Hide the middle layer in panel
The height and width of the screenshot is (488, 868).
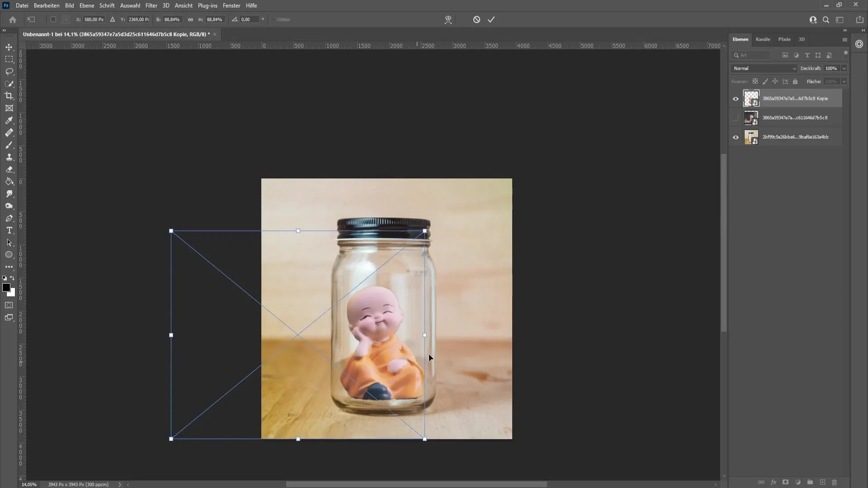coord(736,117)
